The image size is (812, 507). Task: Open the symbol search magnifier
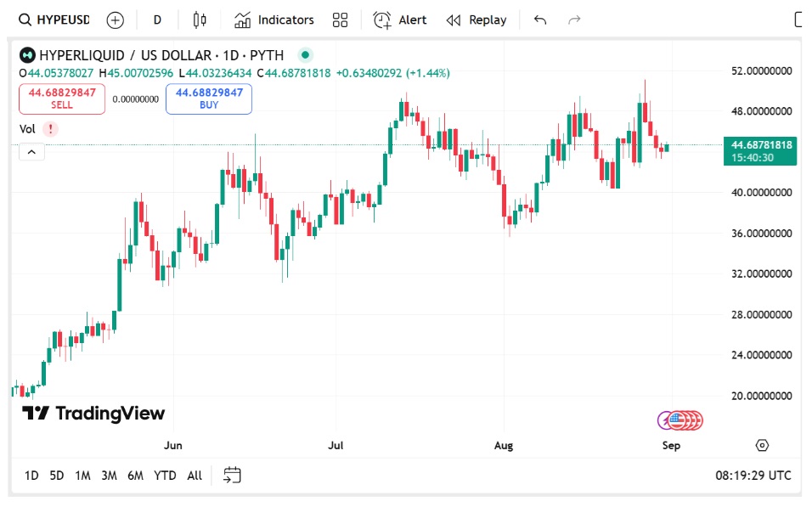[x=24, y=19]
